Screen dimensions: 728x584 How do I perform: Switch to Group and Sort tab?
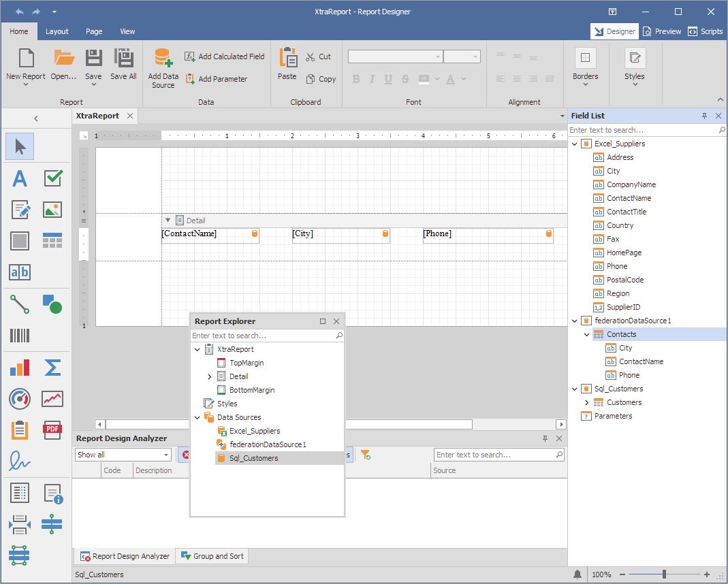point(212,555)
